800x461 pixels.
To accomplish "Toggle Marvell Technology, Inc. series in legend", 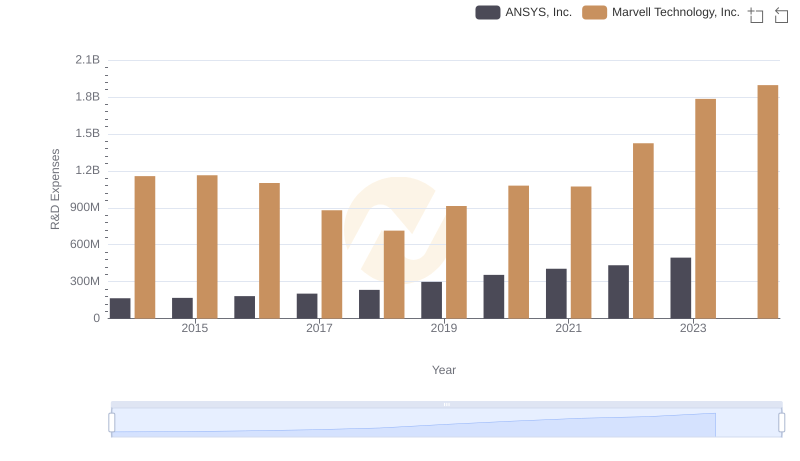I will [x=661, y=12].
